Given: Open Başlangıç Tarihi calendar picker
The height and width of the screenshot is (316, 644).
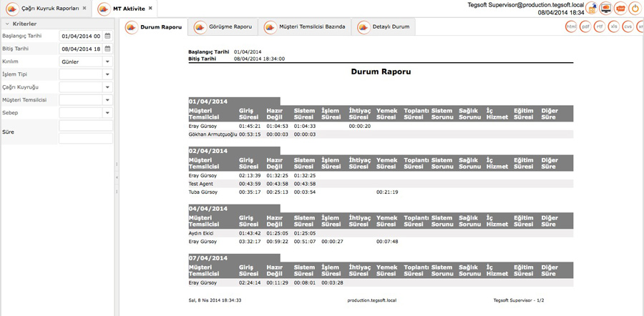Looking at the screenshot, I should [x=107, y=36].
